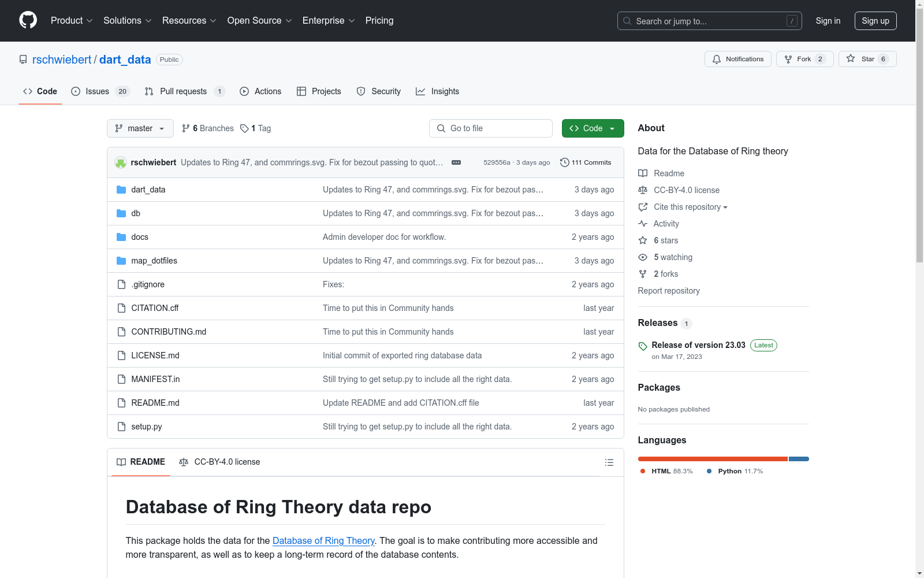Open the MANIFEST.in file
Viewport: 924px width, 578px height.
tap(155, 379)
